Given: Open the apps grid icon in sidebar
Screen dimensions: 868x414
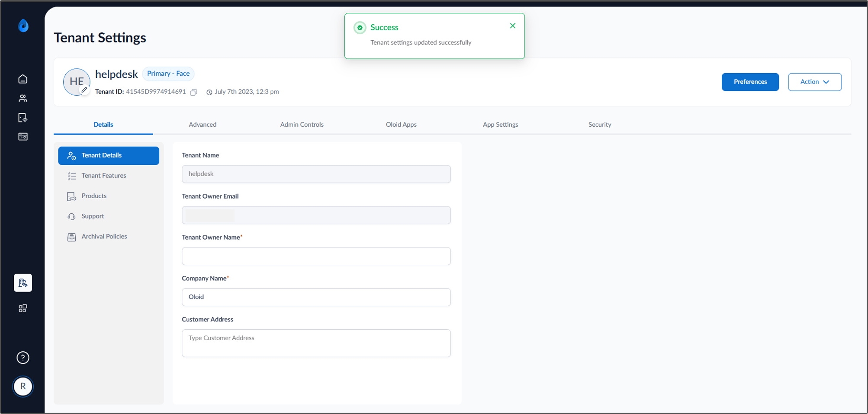Looking at the screenshot, I should coord(23,308).
